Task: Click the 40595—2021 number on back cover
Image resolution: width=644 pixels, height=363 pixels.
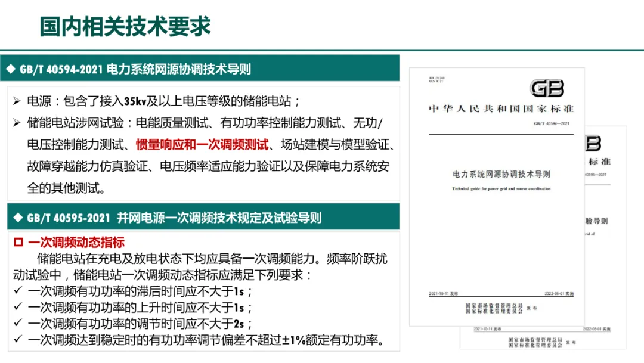Action: [x=596, y=175]
